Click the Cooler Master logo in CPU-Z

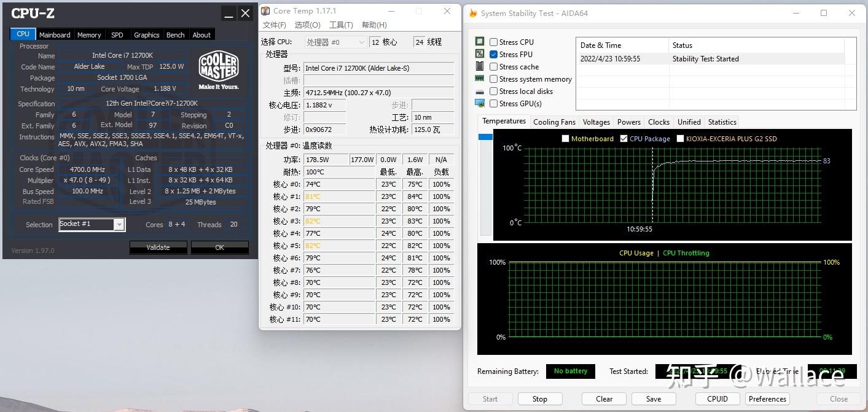pos(219,71)
